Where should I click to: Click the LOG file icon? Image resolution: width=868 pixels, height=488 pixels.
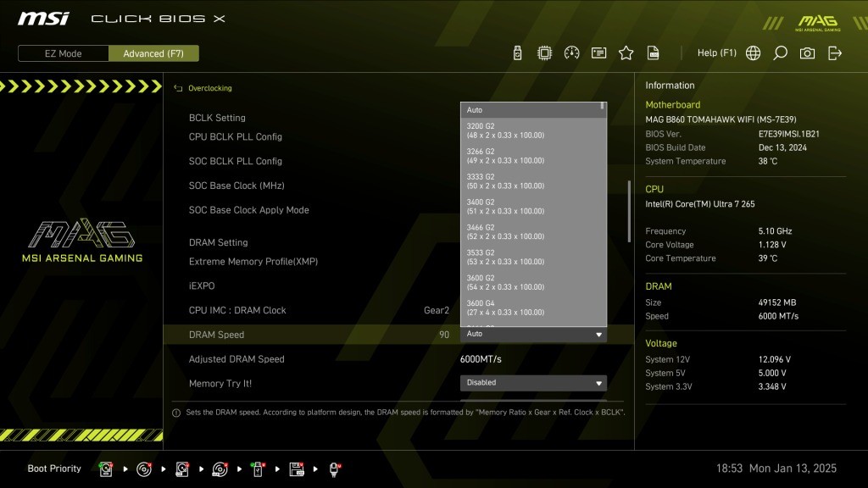[x=653, y=53]
